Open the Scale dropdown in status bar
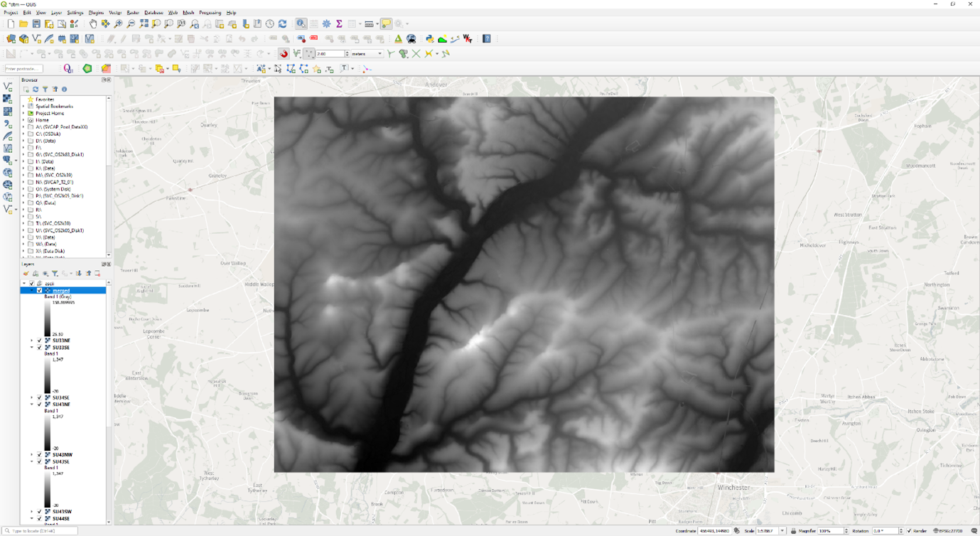 [x=782, y=531]
